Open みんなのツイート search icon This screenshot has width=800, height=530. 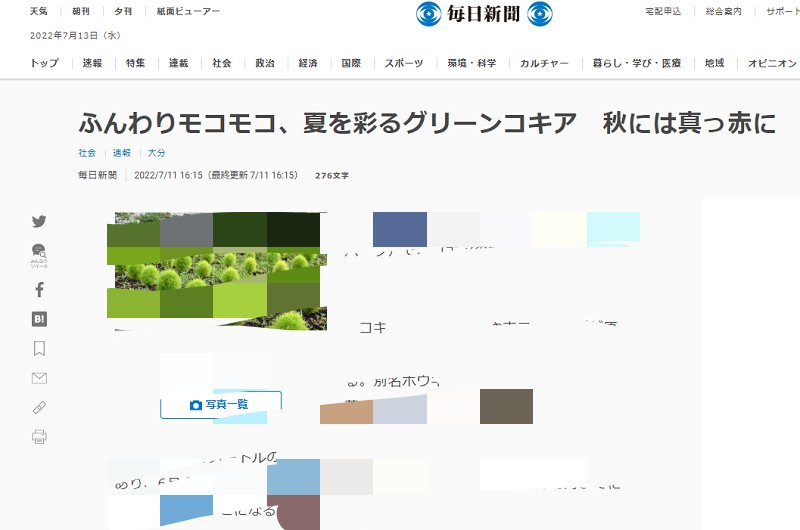[39, 256]
